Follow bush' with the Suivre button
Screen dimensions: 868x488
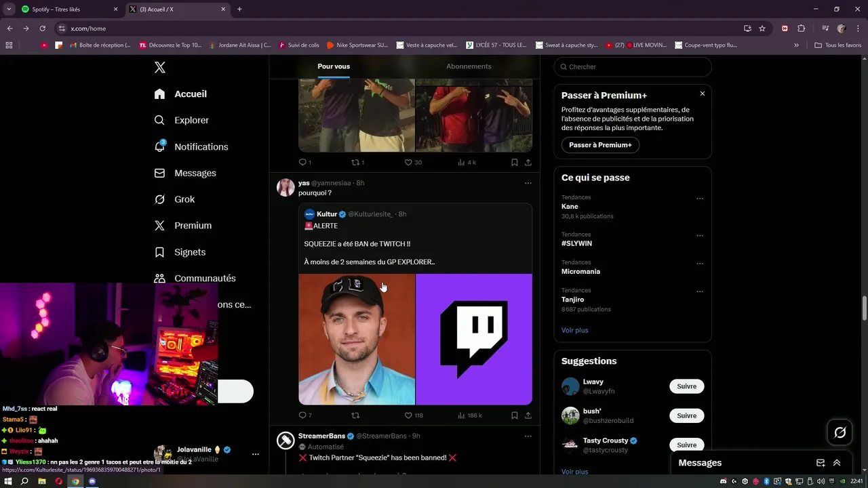click(x=686, y=415)
